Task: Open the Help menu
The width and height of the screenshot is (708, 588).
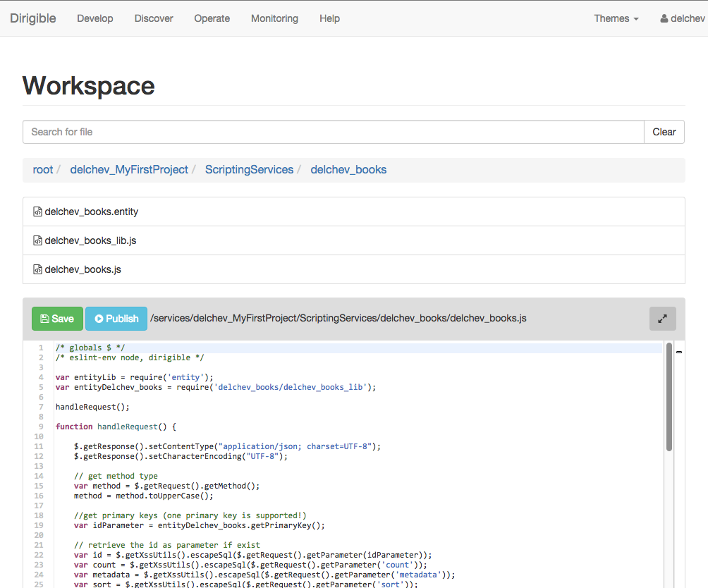Action: coord(329,18)
